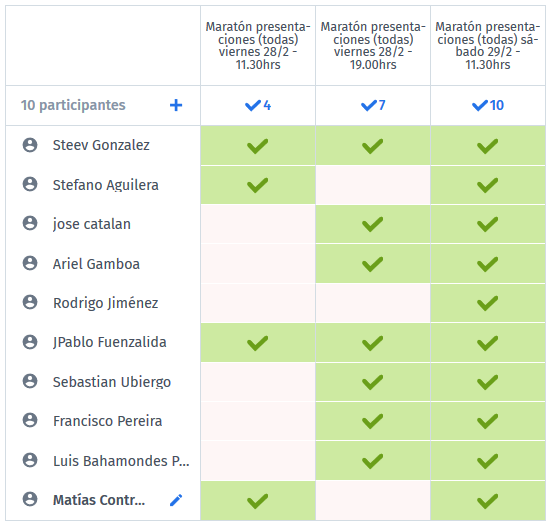555x526 pixels.
Task: Toggle JPablo Fuenzalida's viernes 19.00hrs checkmark
Action: pos(373,343)
